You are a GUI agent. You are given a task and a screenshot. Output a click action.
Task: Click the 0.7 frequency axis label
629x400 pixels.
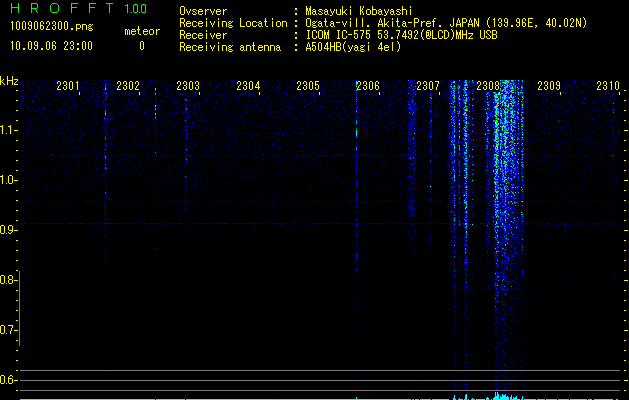click(8, 330)
